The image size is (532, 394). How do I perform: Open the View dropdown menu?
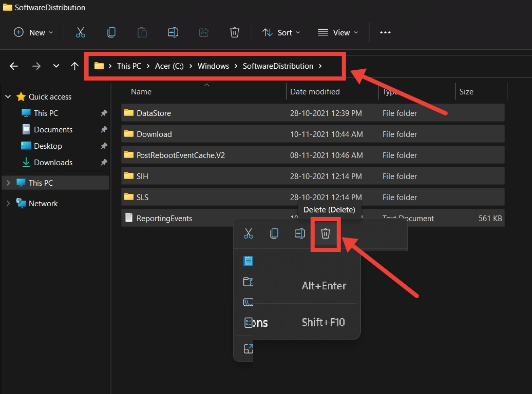tap(338, 32)
